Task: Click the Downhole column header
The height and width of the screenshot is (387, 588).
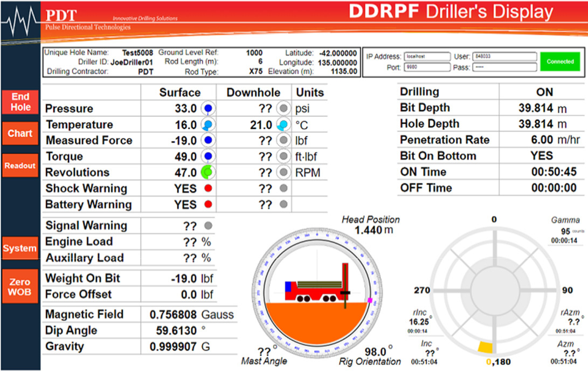Action: point(253,93)
